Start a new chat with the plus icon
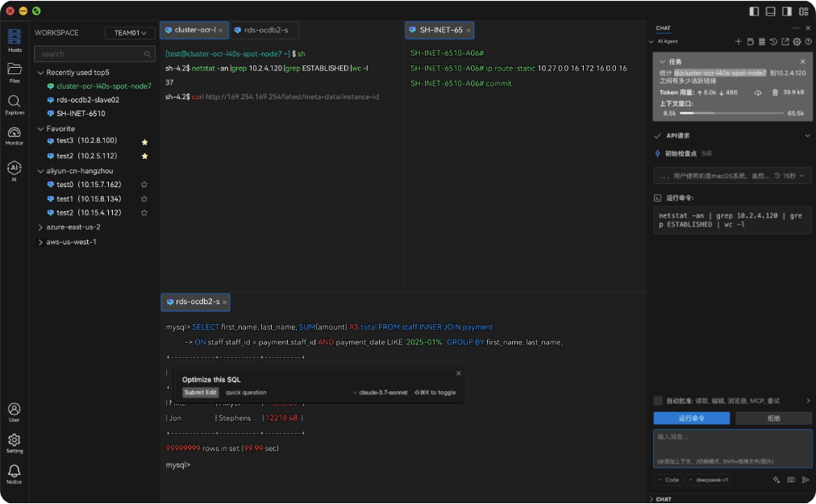816x504 pixels. point(738,42)
